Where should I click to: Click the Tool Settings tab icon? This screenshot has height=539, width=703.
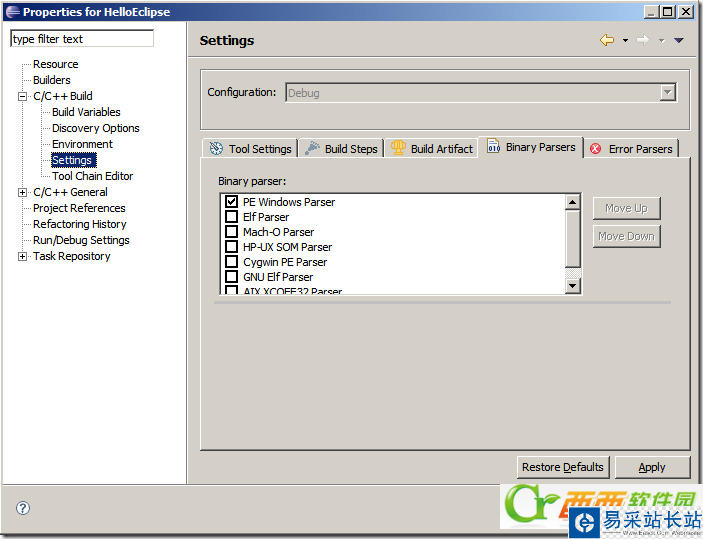(x=216, y=149)
